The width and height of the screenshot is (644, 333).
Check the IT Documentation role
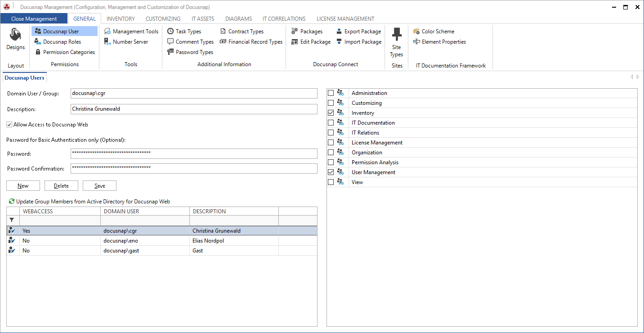(331, 123)
